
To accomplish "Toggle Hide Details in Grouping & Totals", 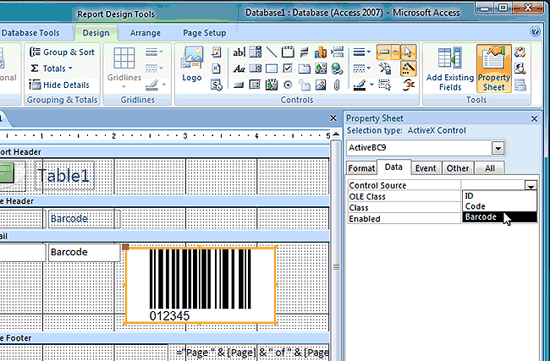I will point(59,85).
